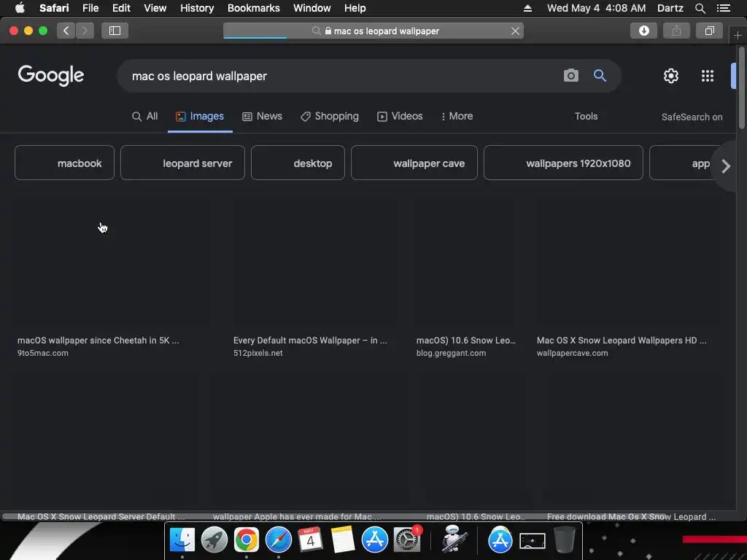The image size is (747, 560).
Task: Switch to the Shopping tab
Action: pyautogui.click(x=329, y=116)
